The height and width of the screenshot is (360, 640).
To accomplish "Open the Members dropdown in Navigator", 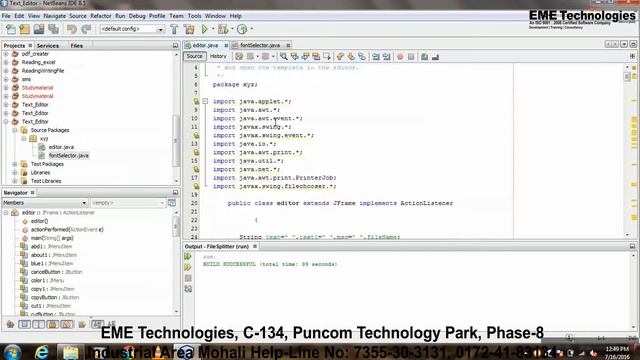I will coord(45,203).
